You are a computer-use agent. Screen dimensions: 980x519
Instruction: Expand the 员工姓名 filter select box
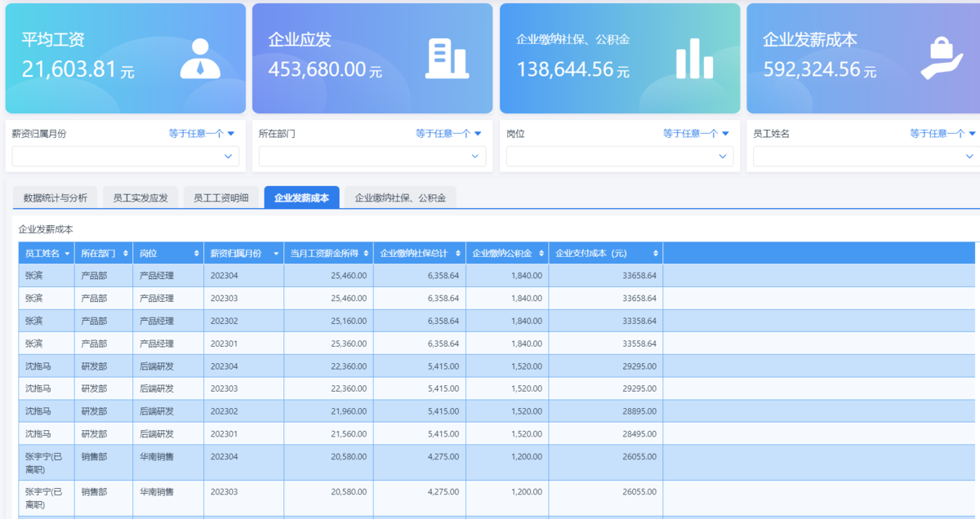pos(865,157)
